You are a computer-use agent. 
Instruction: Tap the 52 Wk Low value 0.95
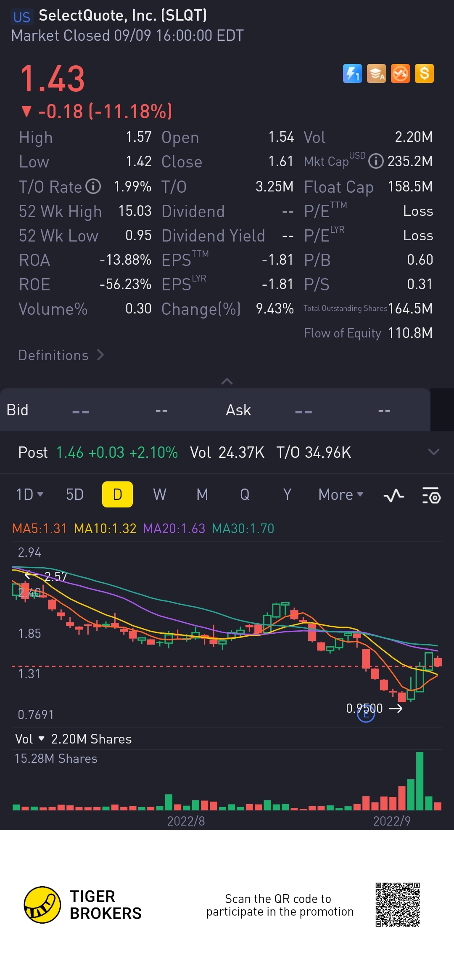pos(138,235)
